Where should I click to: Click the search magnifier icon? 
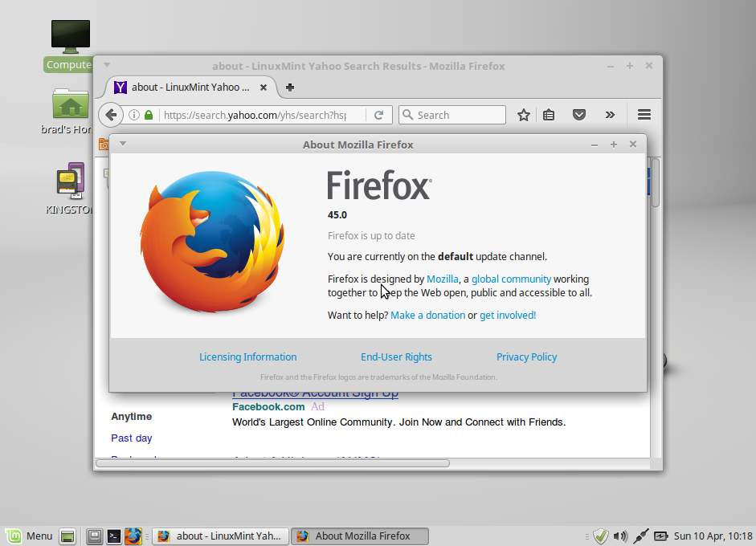tap(407, 115)
